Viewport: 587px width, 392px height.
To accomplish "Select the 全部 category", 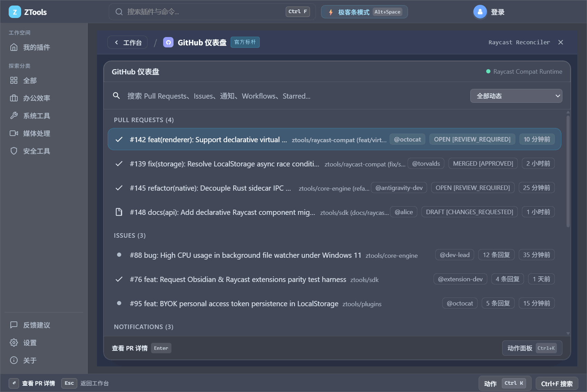I will (44, 81).
